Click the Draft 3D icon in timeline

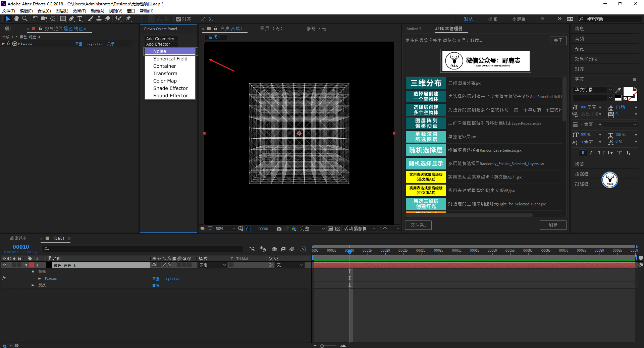pos(263,249)
